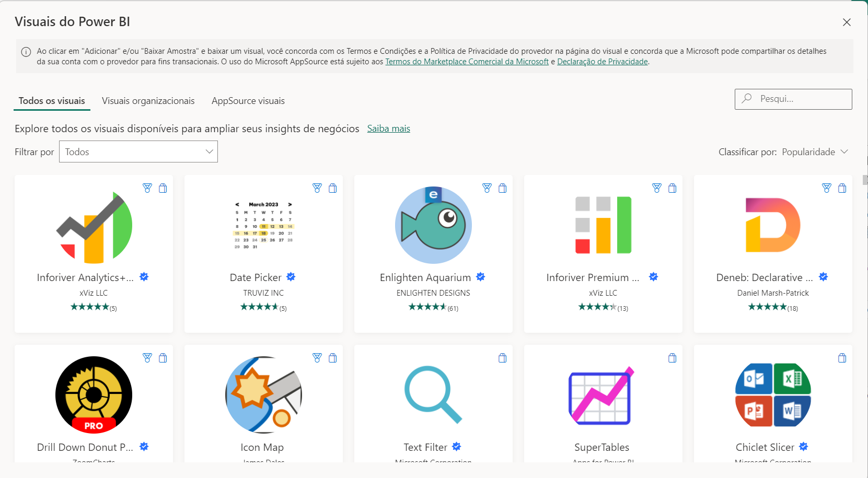Open the Drill Down Donut PRO thumbnail

click(94, 395)
